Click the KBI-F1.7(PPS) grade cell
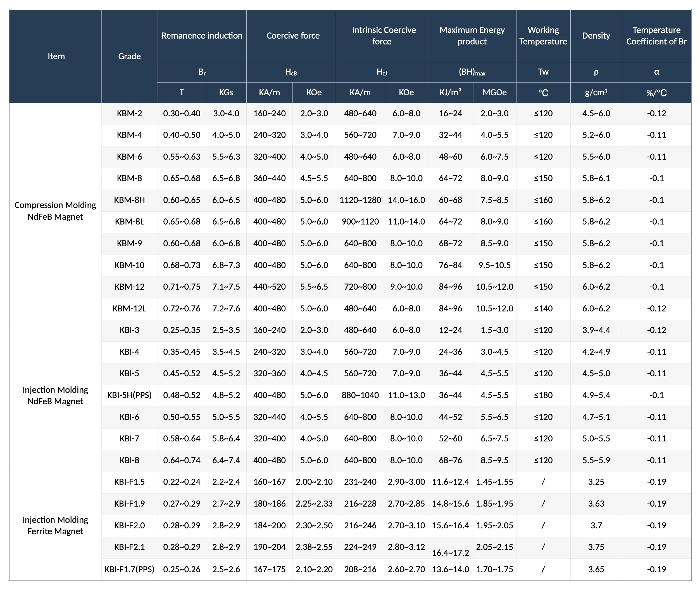This screenshot has width=700, height=591. pyautogui.click(x=129, y=569)
